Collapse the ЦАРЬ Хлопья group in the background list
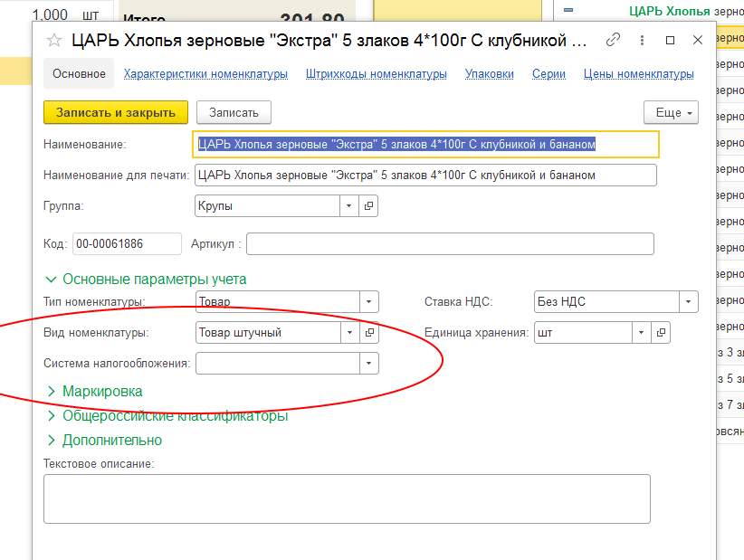Viewport: 744px width, 560px height. tap(568, 10)
